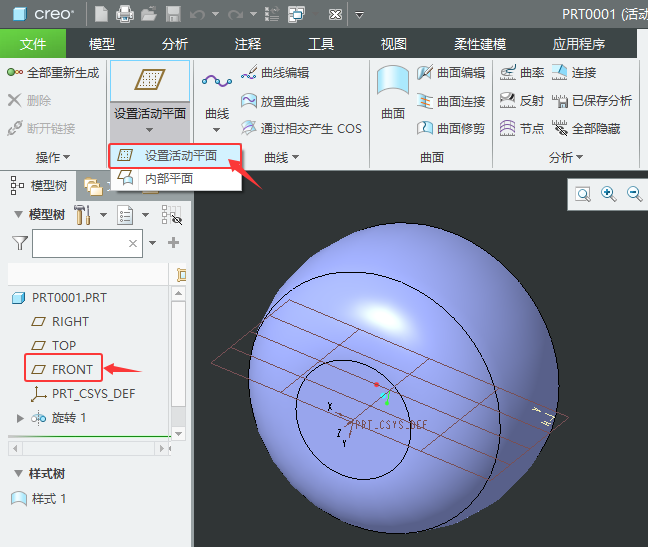The height and width of the screenshot is (547, 648).
Task: Click the 曲率 analysis tool
Action: coord(522,73)
